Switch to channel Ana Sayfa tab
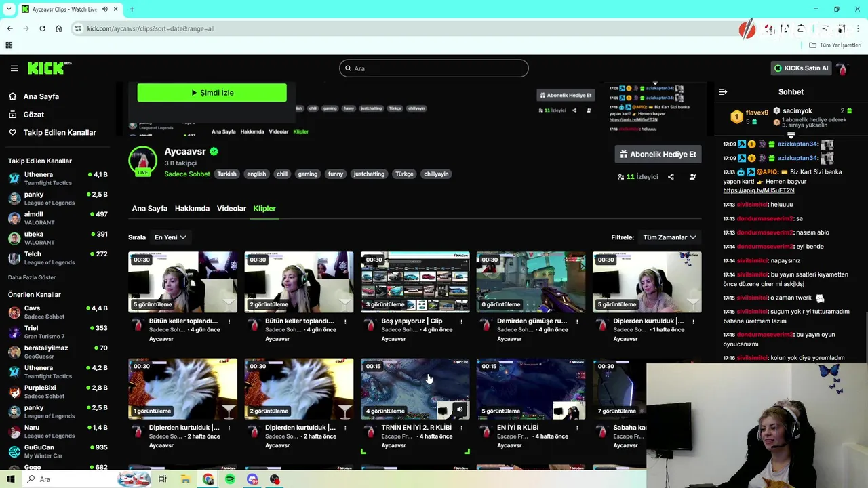 click(149, 209)
